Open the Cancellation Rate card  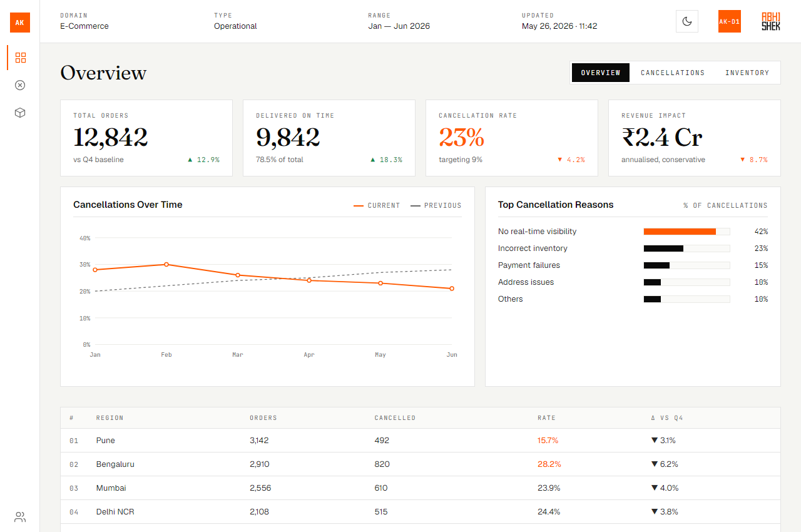pos(512,138)
